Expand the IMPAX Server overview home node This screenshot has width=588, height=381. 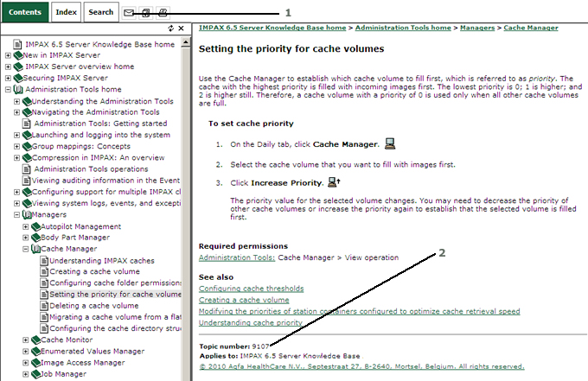pos(8,67)
